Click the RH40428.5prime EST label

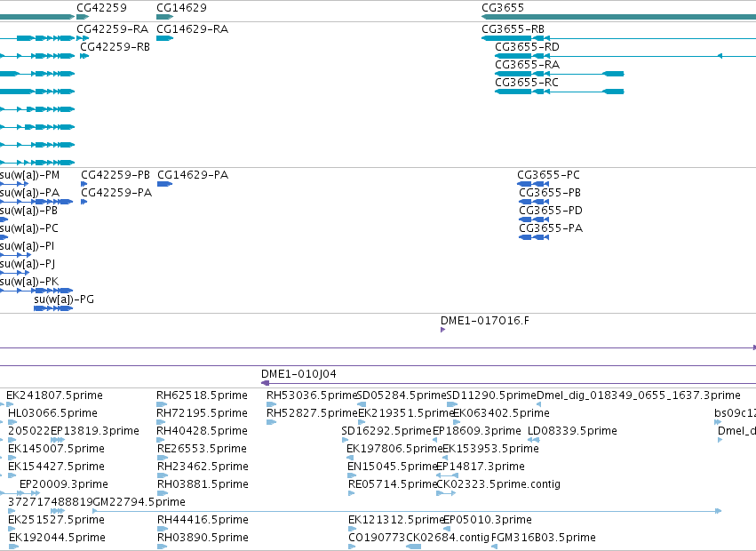[203, 431]
